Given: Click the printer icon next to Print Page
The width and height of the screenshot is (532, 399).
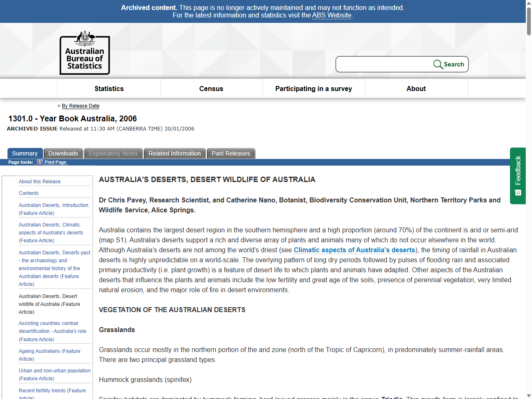Looking at the screenshot, I should coord(39,162).
